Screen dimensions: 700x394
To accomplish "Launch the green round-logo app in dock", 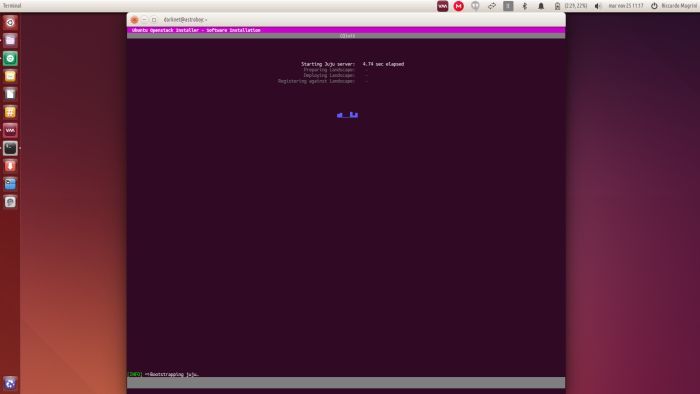I will point(10,58).
